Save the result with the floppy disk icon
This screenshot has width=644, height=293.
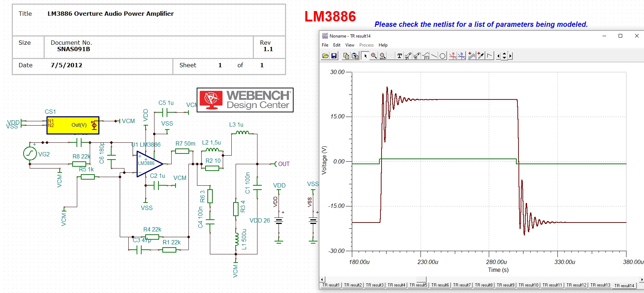coord(334,56)
